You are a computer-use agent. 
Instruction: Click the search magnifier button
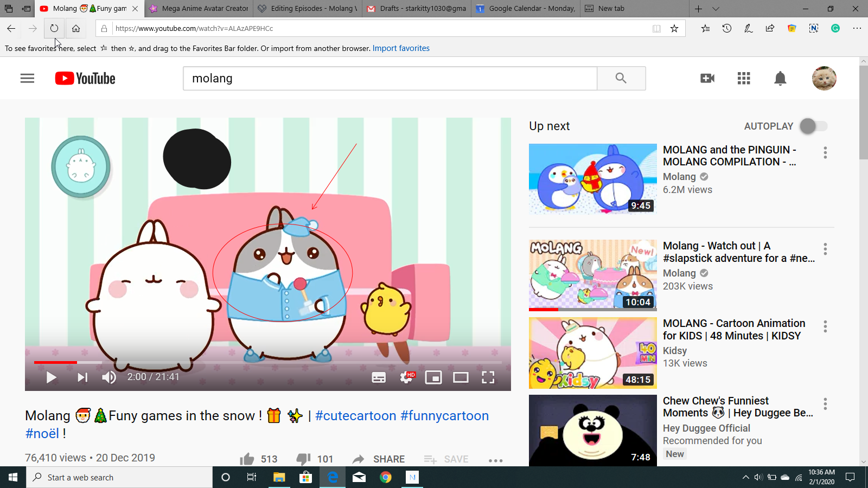621,79
